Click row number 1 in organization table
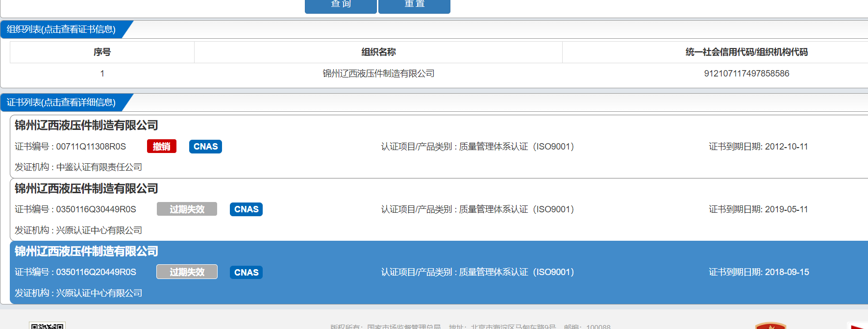This screenshot has height=329, width=868. coord(102,74)
